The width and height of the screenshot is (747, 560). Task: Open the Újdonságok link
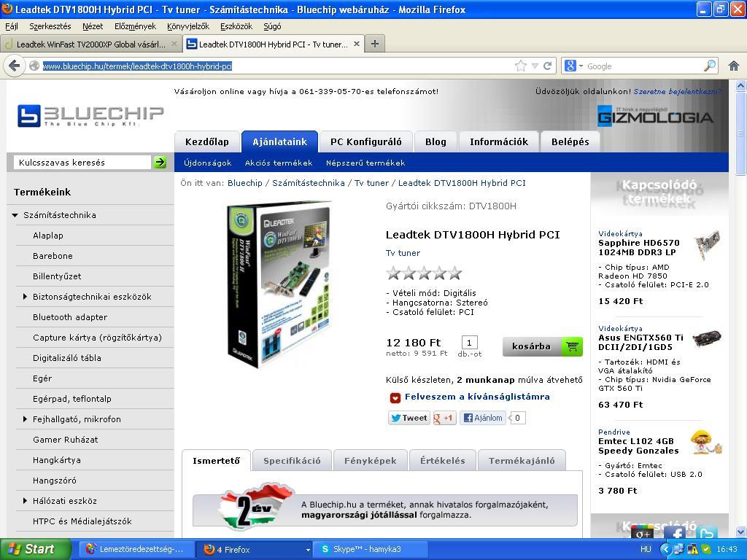pos(208,163)
